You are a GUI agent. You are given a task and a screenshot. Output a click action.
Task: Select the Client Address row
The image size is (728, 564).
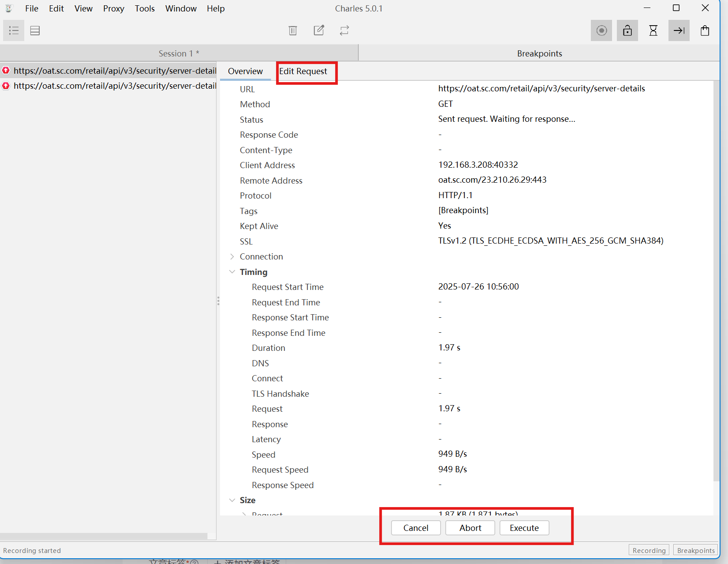pos(467,165)
